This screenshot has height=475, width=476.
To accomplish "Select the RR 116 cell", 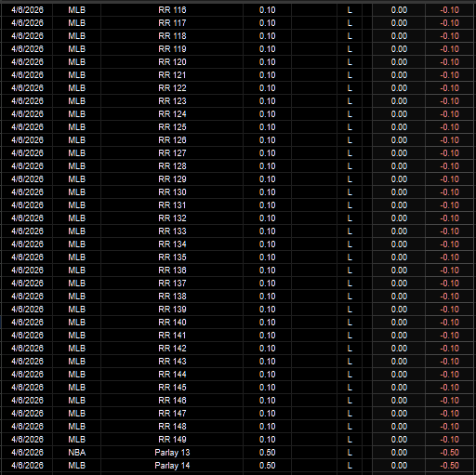I will [x=172, y=10].
